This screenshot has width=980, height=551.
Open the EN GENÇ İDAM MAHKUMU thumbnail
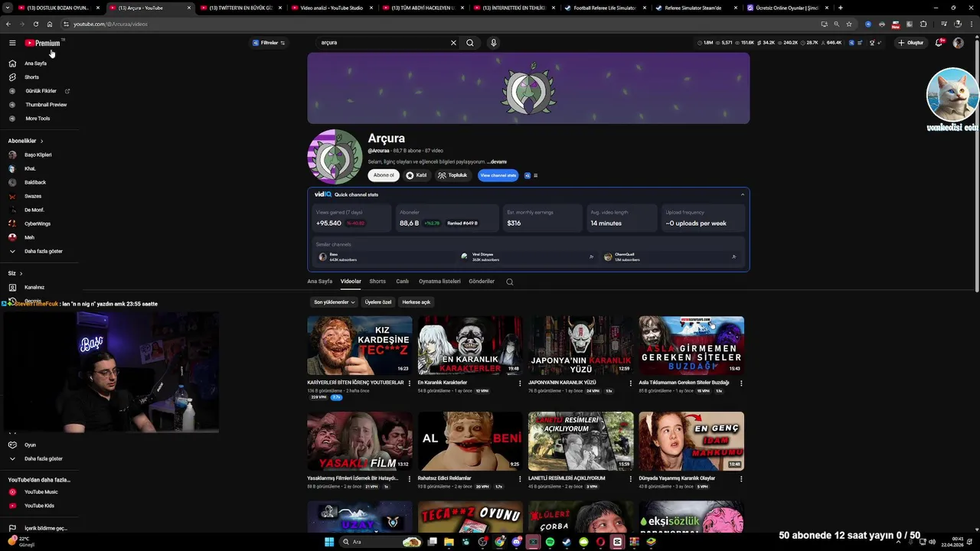point(691,441)
